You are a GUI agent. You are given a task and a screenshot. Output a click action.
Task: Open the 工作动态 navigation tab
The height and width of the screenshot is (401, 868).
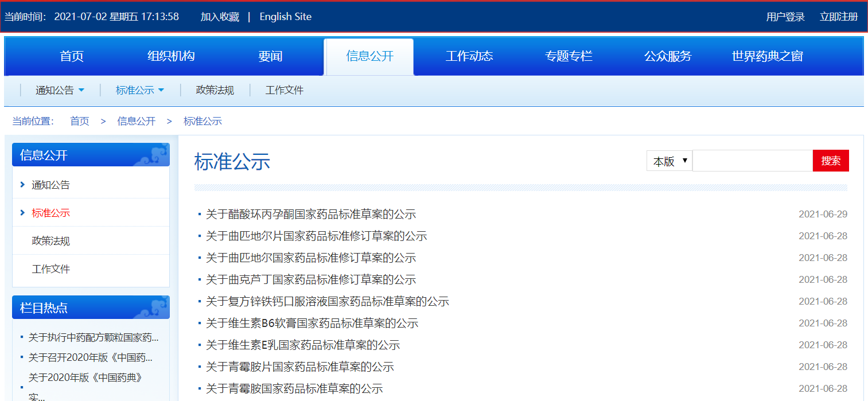point(469,56)
